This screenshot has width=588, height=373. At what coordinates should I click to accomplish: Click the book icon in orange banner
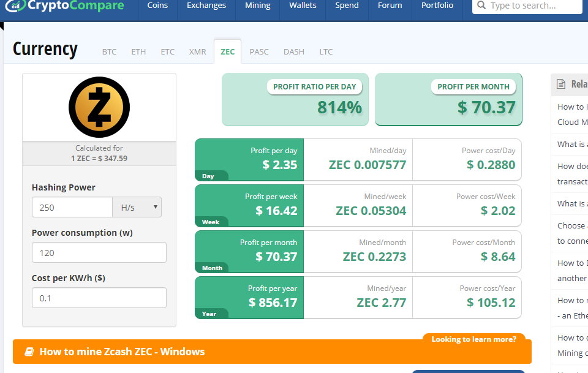pyautogui.click(x=29, y=352)
